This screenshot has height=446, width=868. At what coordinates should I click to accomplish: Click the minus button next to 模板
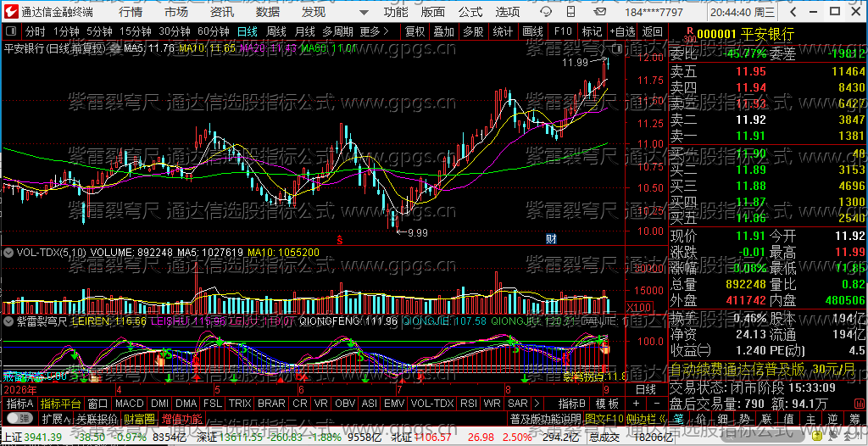coord(656,403)
